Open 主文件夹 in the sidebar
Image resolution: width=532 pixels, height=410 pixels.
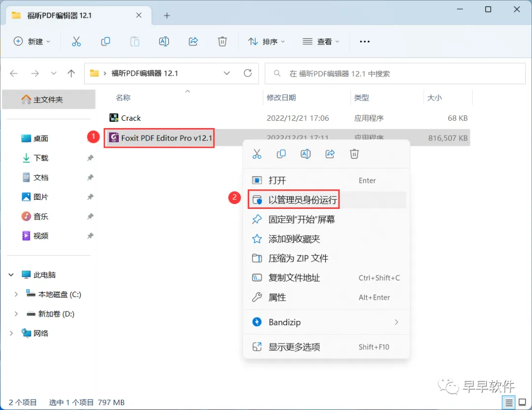coord(48,100)
